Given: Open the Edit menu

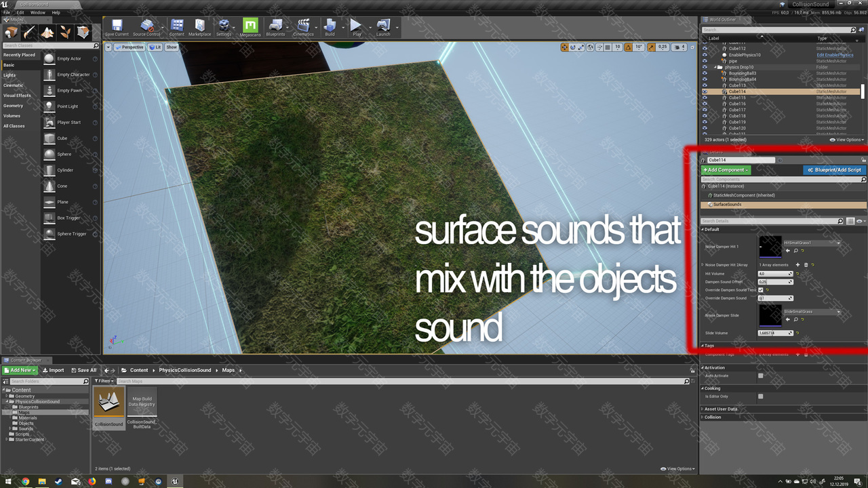Looking at the screenshot, I should (20, 12).
